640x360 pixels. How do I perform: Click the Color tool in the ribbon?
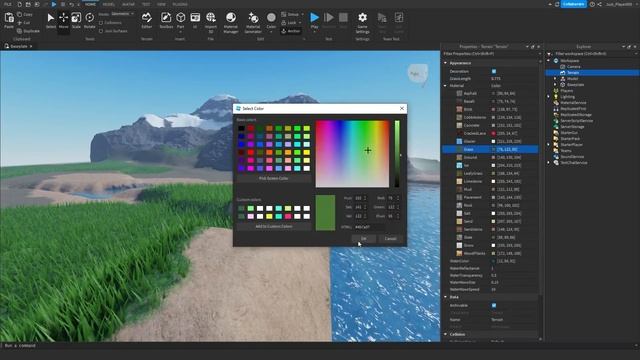click(x=271, y=21)
